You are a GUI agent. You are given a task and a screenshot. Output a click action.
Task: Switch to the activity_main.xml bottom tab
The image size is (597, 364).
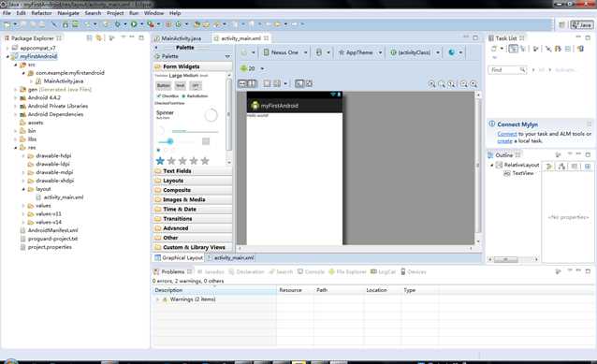point(231,257)
